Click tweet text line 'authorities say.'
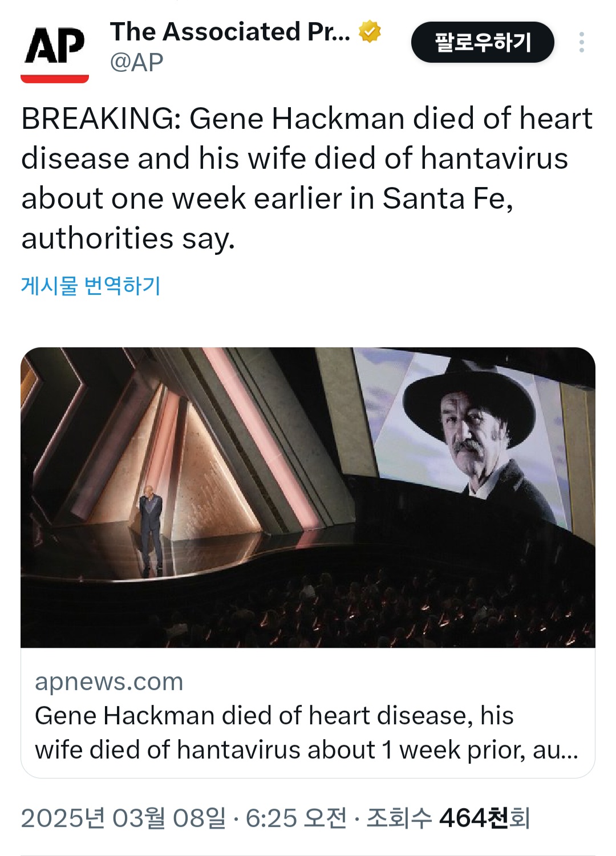 pyautogui.click(x=128, y=238)
